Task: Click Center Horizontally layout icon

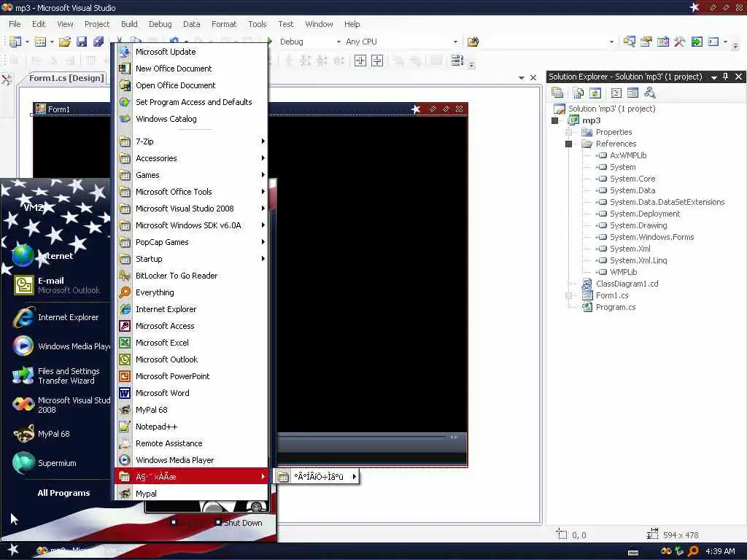Action: click(x=360, y=61)
